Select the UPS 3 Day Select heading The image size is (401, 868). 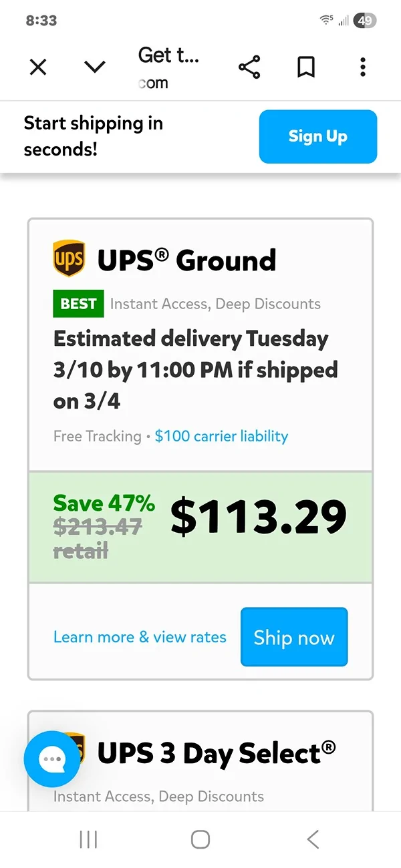click(x=216, y=753)
